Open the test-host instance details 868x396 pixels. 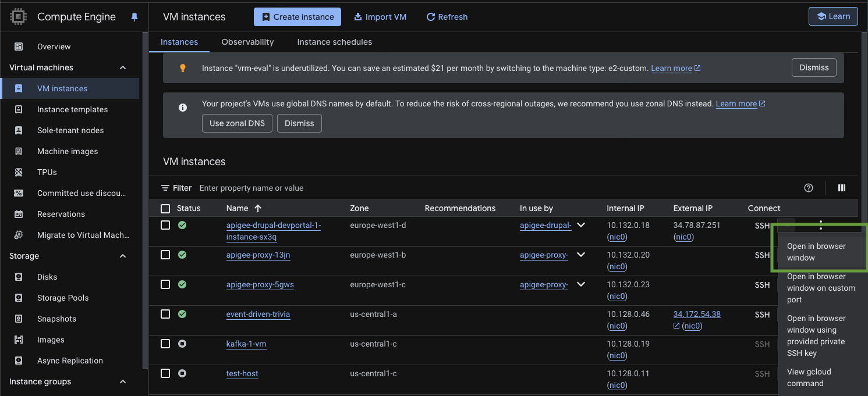tap(242, 373)
